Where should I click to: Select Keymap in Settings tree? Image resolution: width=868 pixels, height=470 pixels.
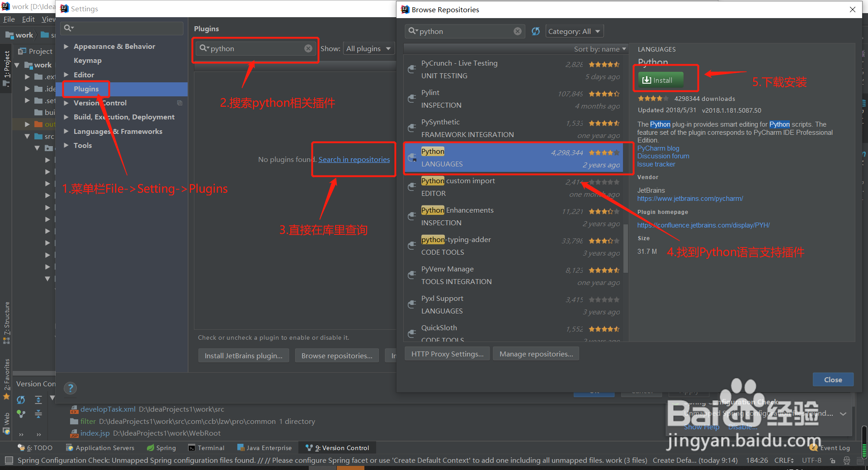(x=87, y=60)
